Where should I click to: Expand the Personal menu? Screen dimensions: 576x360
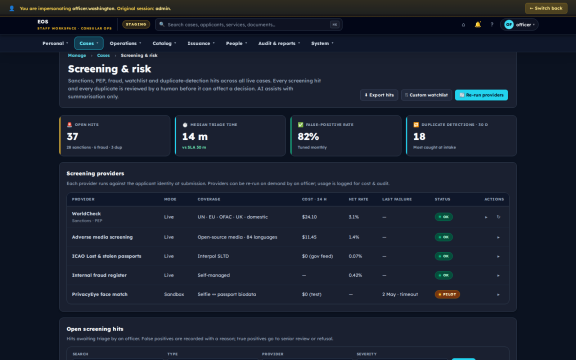click(55, 43)
